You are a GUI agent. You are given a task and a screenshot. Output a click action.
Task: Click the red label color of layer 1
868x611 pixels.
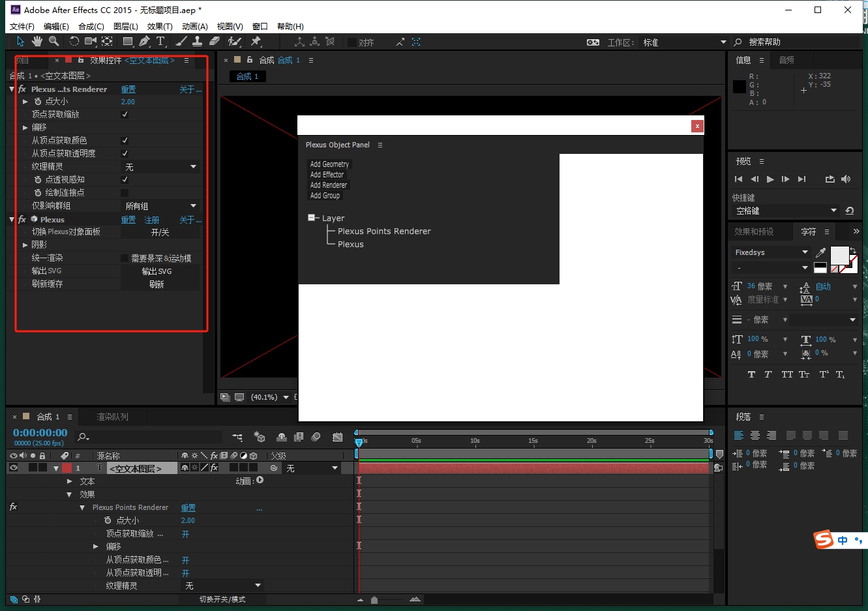pyautogui.click(x=67, y=468)
